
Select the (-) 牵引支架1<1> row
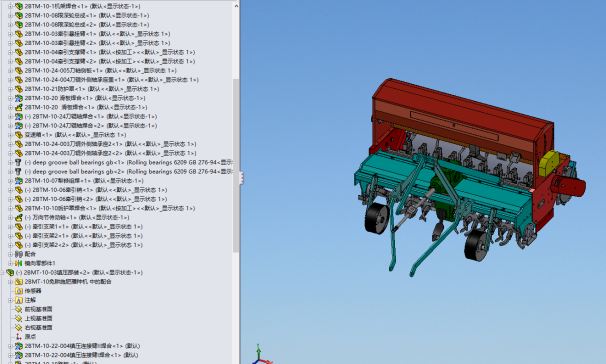coord(83,227)
